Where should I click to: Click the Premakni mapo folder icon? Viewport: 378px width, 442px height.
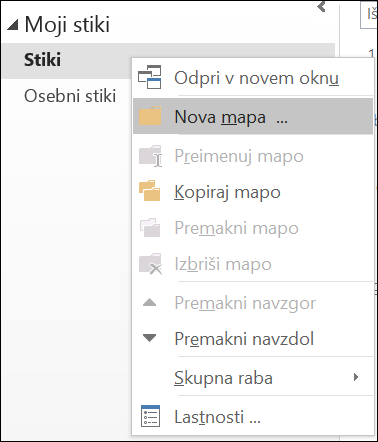pos(150,227)
